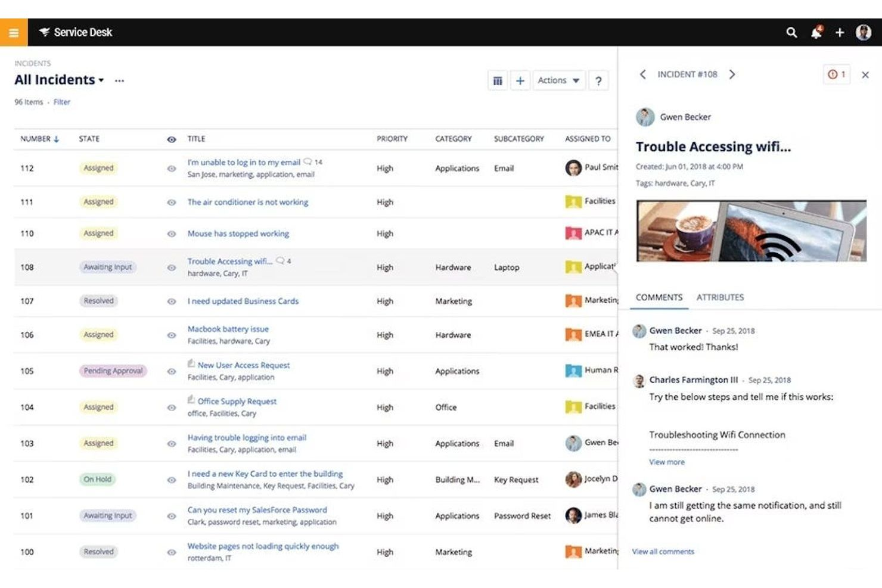Select the Comments tab

click(x=659, y=297)
